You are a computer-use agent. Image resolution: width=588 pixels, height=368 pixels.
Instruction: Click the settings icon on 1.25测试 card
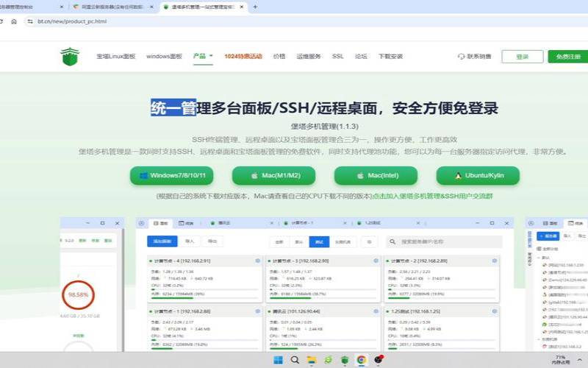pos(494,311)
